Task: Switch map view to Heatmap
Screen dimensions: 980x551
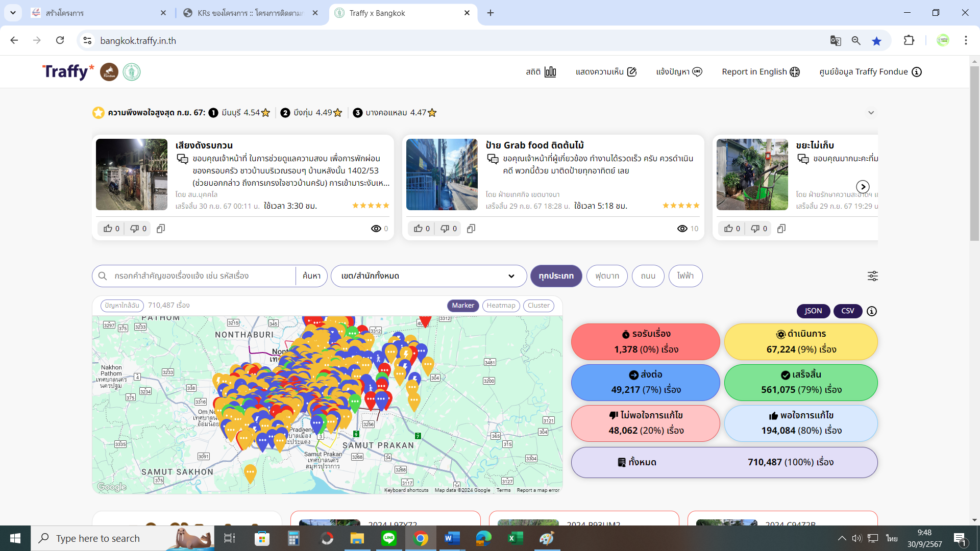Action: (501, 306)
